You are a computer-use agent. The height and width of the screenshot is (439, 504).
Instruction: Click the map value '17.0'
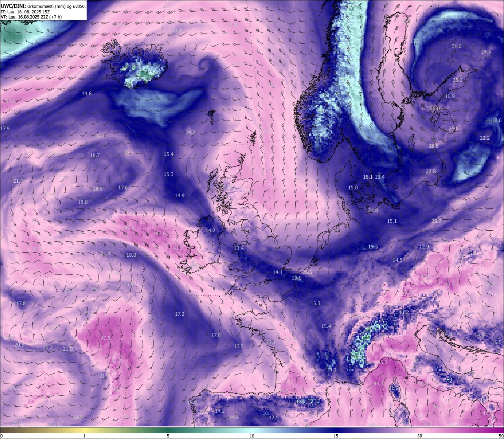pos(216,335)
